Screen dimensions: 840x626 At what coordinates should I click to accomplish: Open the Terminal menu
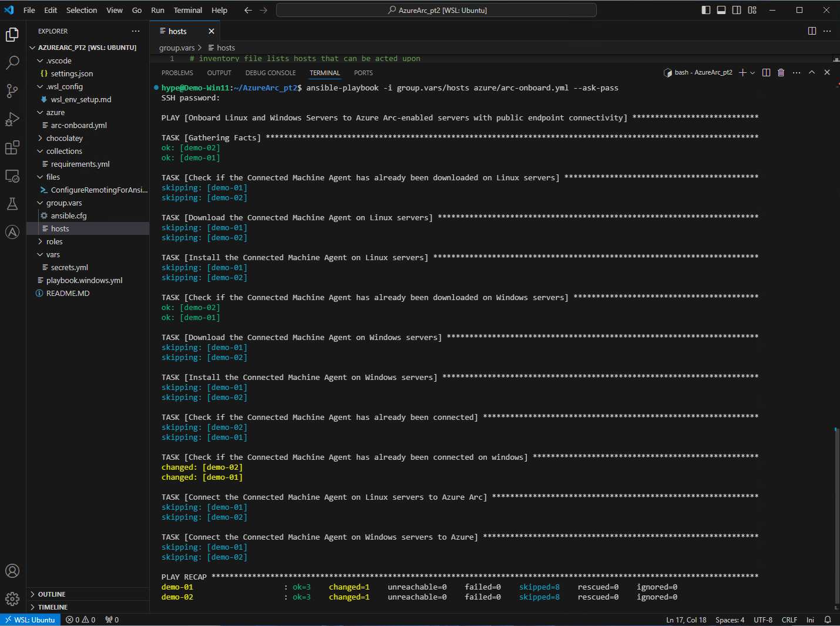(x=188, y=10)
